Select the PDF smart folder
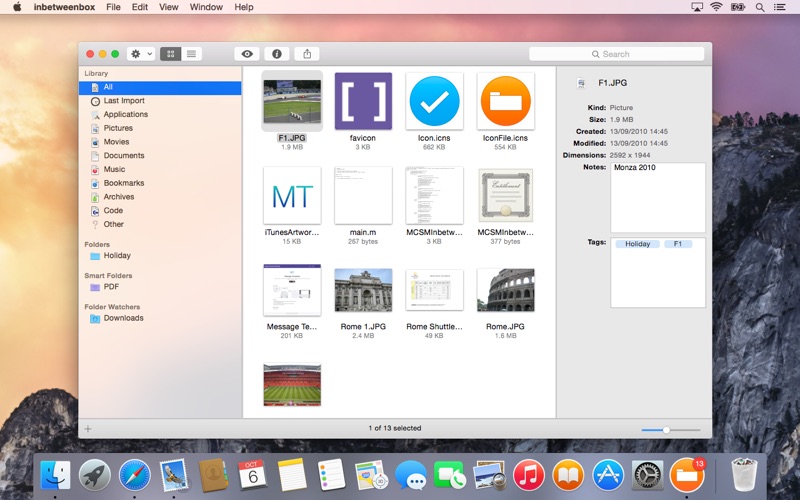The width and height of the screenshot is (800, 500). coord(111,287)
